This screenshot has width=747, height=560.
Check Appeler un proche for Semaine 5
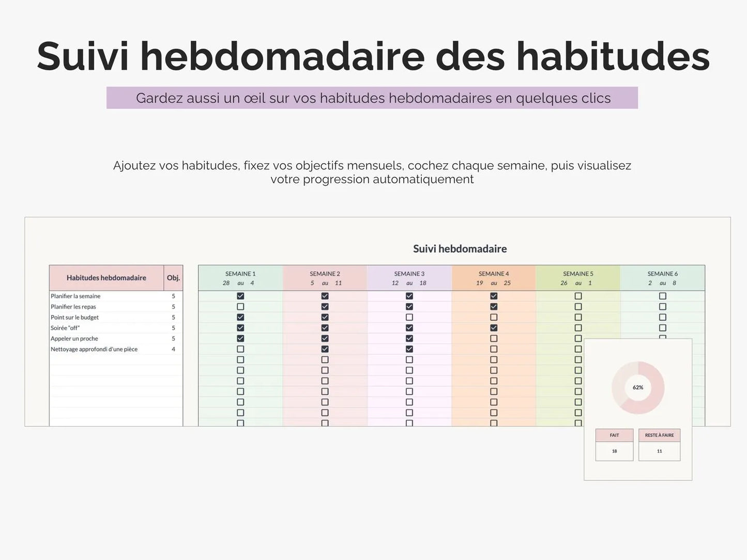pyautogui.click(x=578, y=338)
